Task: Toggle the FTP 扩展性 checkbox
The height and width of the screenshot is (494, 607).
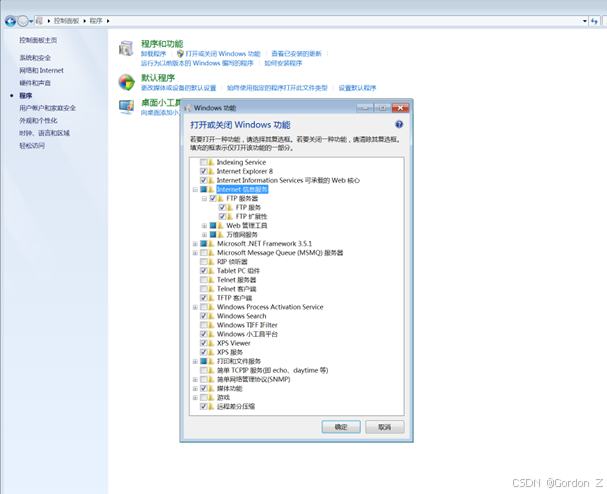Action: (222, 216)
